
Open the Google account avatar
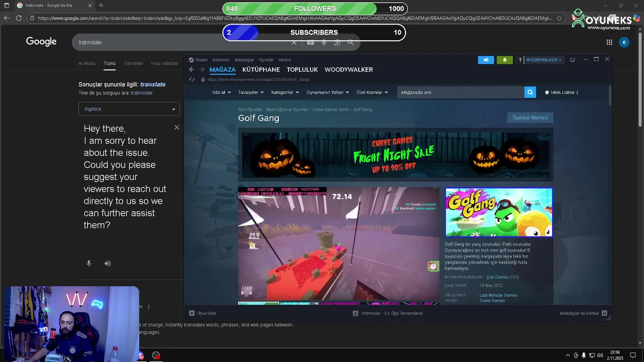624,42
